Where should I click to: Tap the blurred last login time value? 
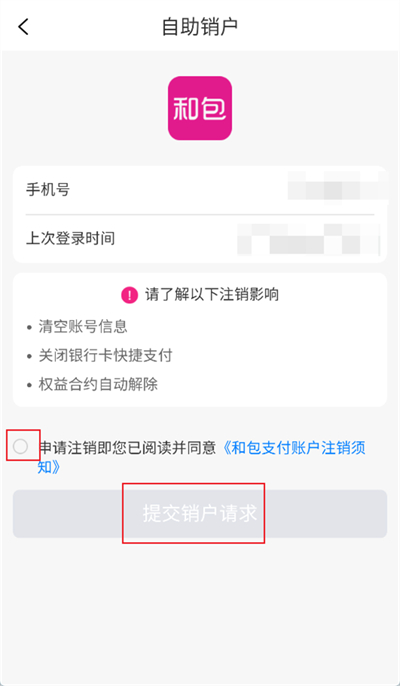tap(309, 239)
